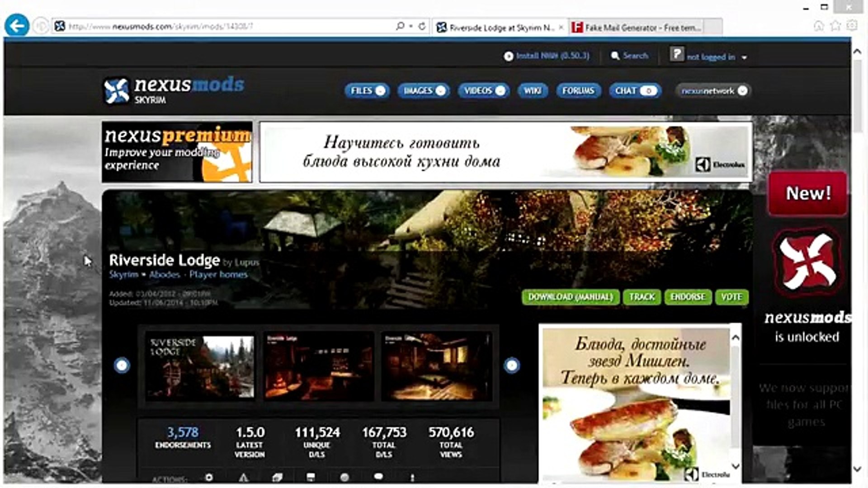Open the browser Home icon
The width and height of the screenshot is (868, 488).
[x=819, y=26]
